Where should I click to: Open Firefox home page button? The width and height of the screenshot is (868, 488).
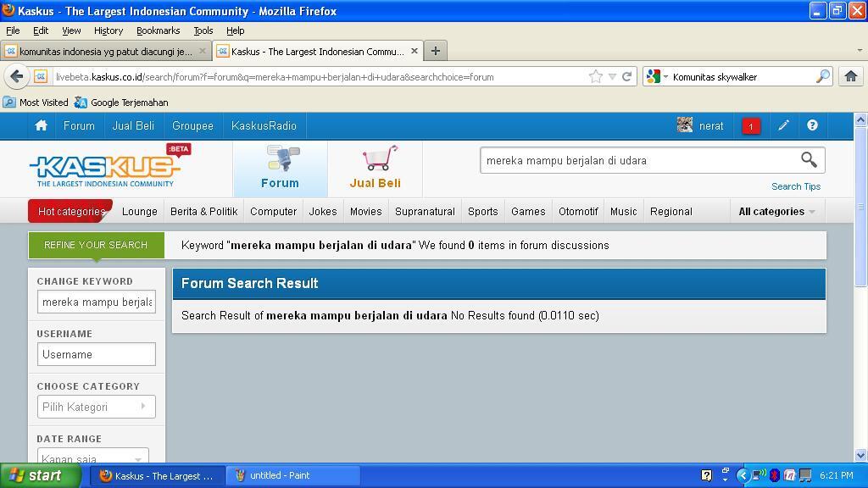[850, 76]
